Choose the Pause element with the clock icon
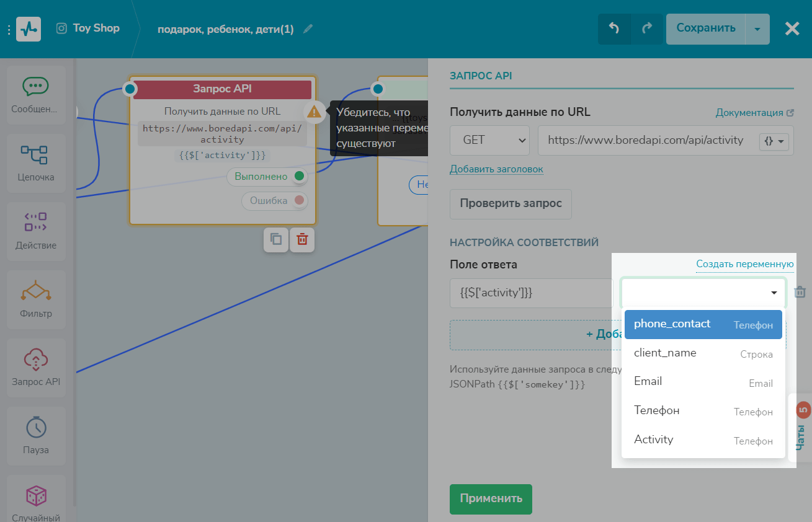The width and height of the screenshot is (812, 522). click(36, 435)
